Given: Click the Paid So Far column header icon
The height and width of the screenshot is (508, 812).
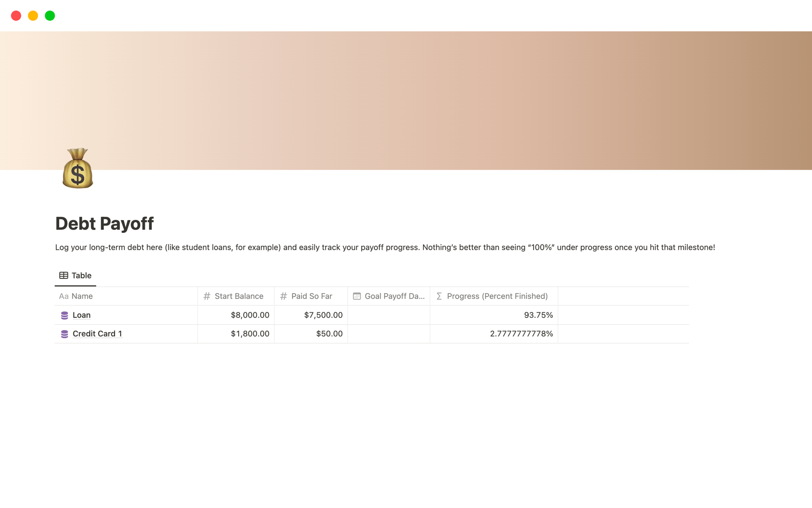Looking at the screenshot, I should [x=283, y=295].
